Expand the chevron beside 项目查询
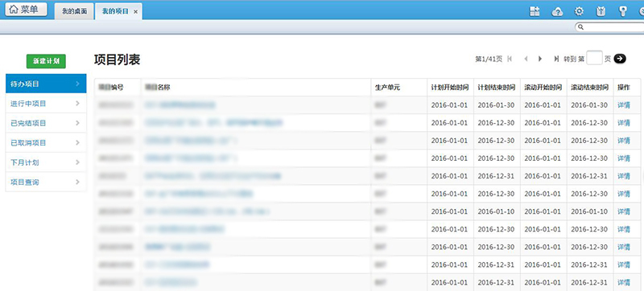The height and width of the screenshot is (291, 644). 77,182
